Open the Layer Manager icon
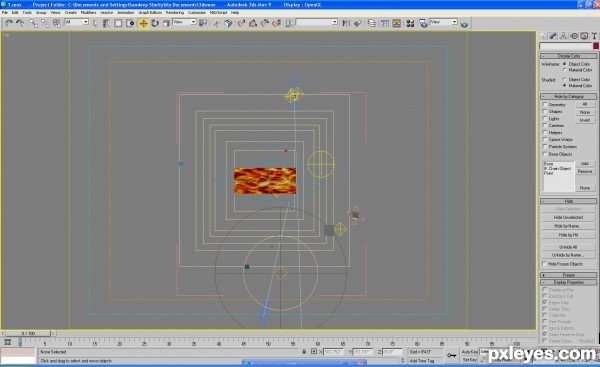 (372, 23)
